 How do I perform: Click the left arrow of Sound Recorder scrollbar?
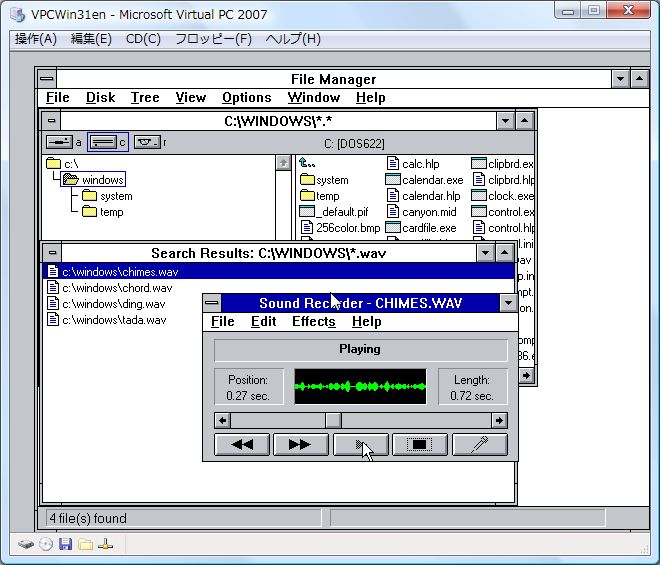pos(222,420)
